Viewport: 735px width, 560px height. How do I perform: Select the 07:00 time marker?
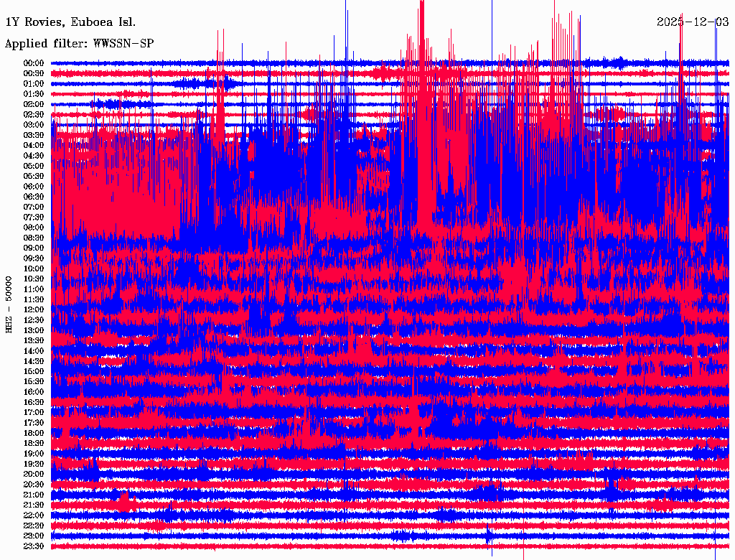tap(34, 207)
